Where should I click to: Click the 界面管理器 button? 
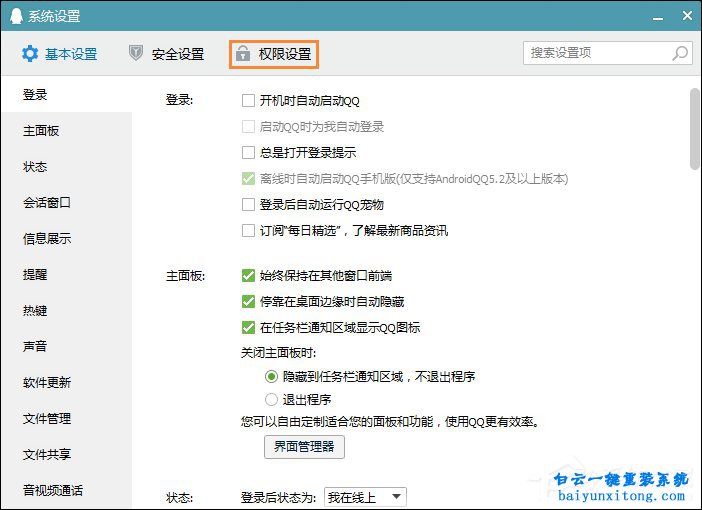304,446
